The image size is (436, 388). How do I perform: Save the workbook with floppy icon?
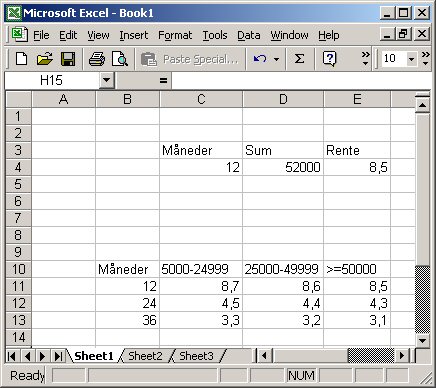pyautogui.click(x=68, y=59)
